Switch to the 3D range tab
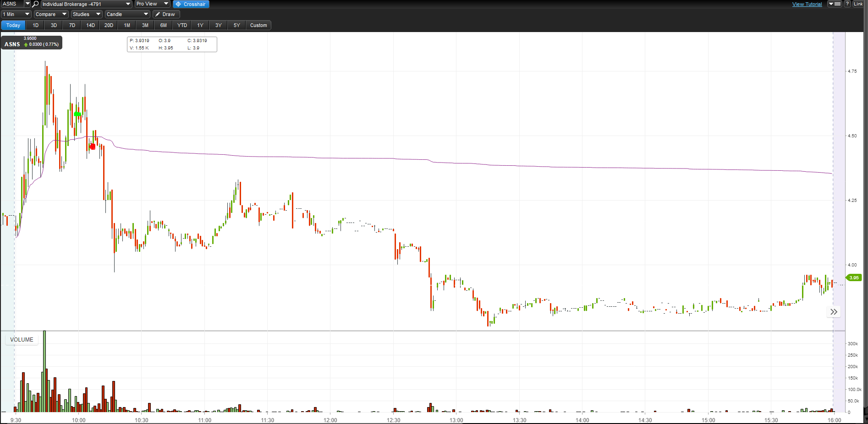868x424 pixels. pyautogui.click(x=54, y=25)
